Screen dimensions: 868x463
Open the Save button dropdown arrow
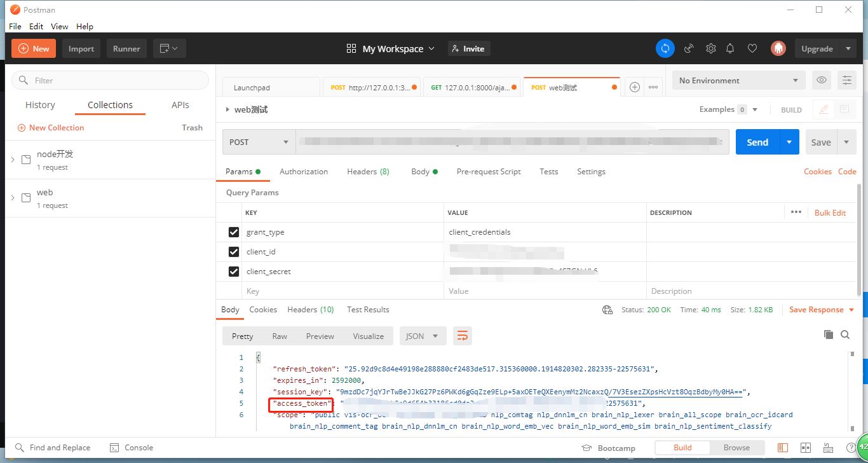coord(846,142)
